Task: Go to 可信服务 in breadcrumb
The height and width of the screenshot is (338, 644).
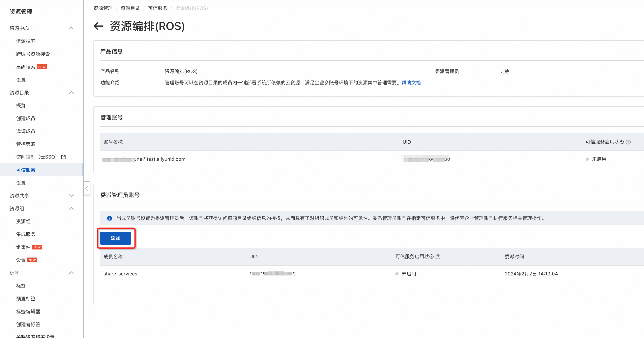Action: 157,8
